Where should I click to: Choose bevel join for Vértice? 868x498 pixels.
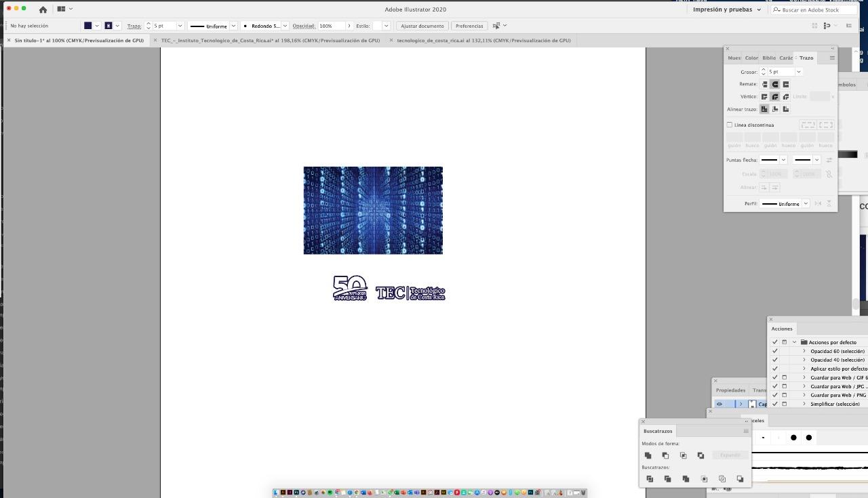(786, 96)
